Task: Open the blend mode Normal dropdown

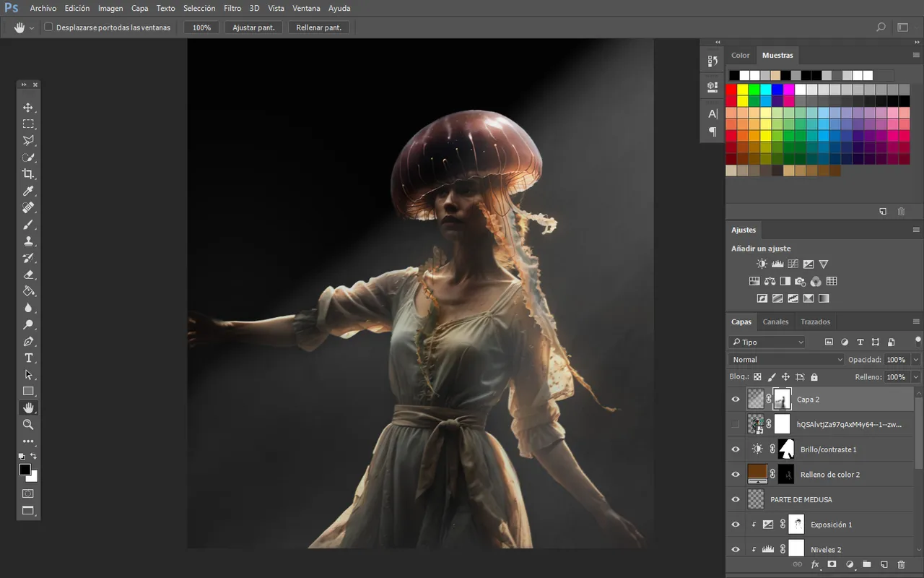Action: coord(786,360)
